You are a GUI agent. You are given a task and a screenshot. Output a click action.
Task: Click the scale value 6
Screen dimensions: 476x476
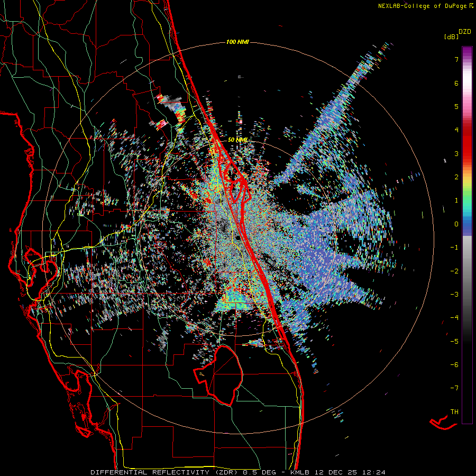point(456,83)
